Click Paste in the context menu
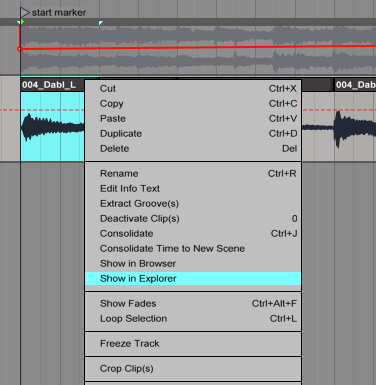 pyautogui.click(x=193, y=119)
